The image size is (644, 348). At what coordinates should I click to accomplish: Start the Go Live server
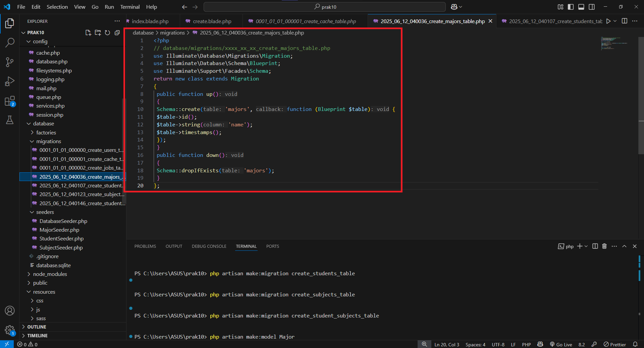coord(561,344)
